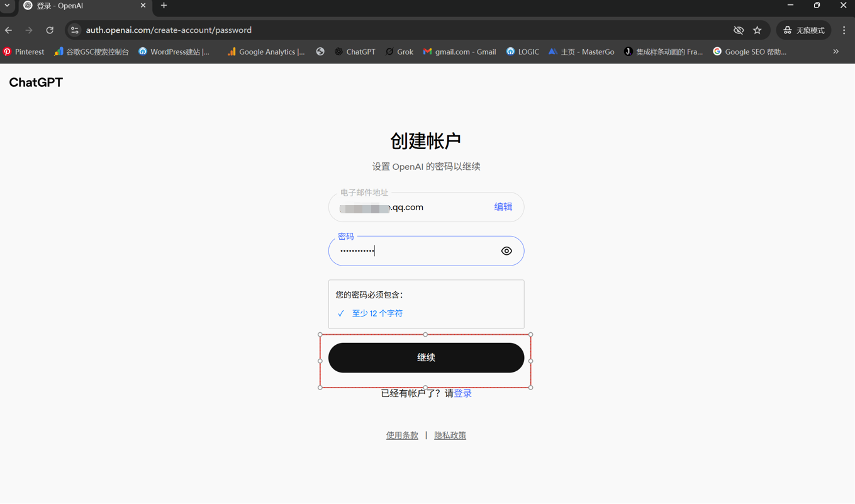Click the 继续 button
The height and width of the screenshot is (504, 855).
(426, 357)
